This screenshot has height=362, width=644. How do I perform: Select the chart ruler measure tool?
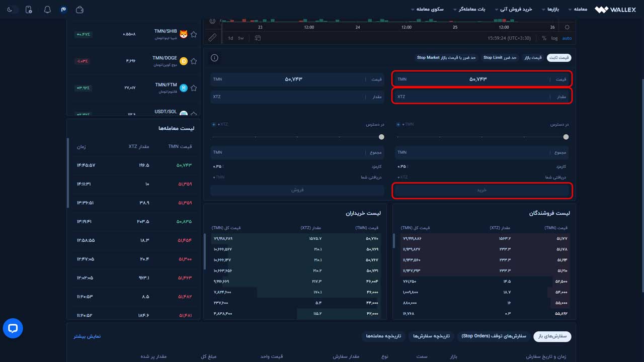tap(212, 38)
